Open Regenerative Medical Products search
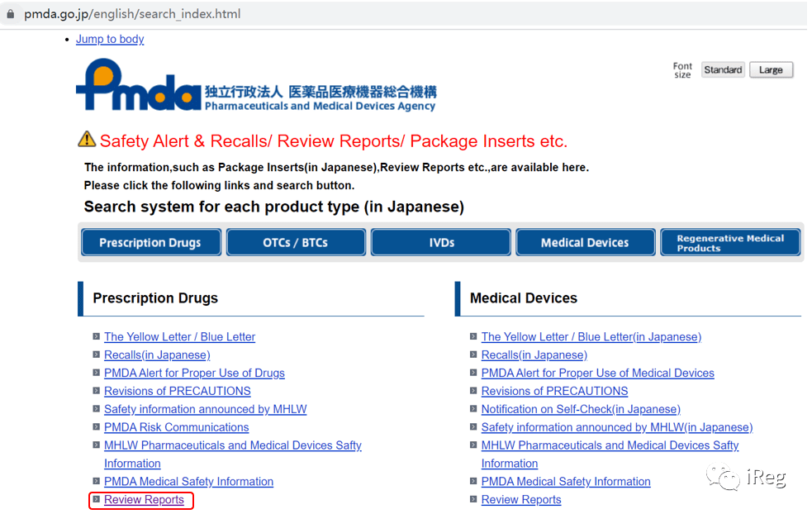812x514 pixels. (x=730, y=242)
